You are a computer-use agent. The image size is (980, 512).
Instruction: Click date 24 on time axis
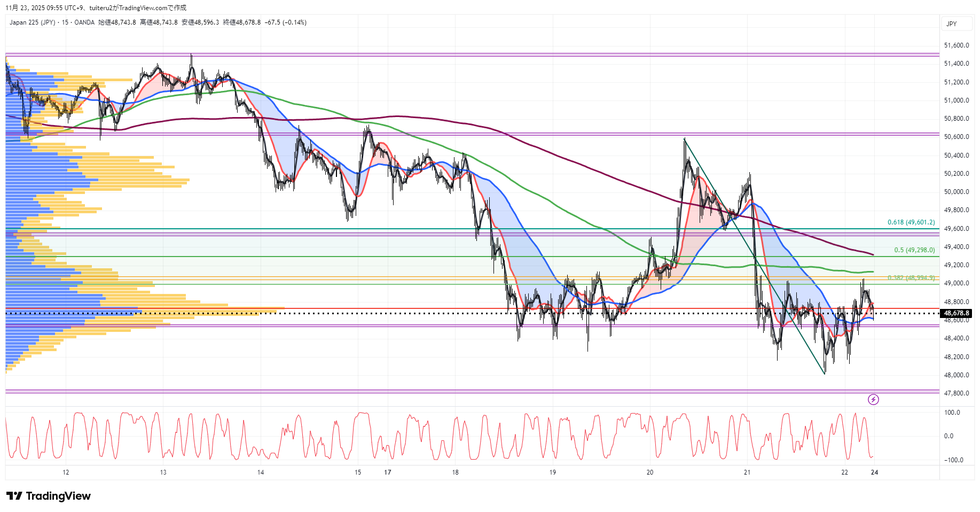[874, 472]
